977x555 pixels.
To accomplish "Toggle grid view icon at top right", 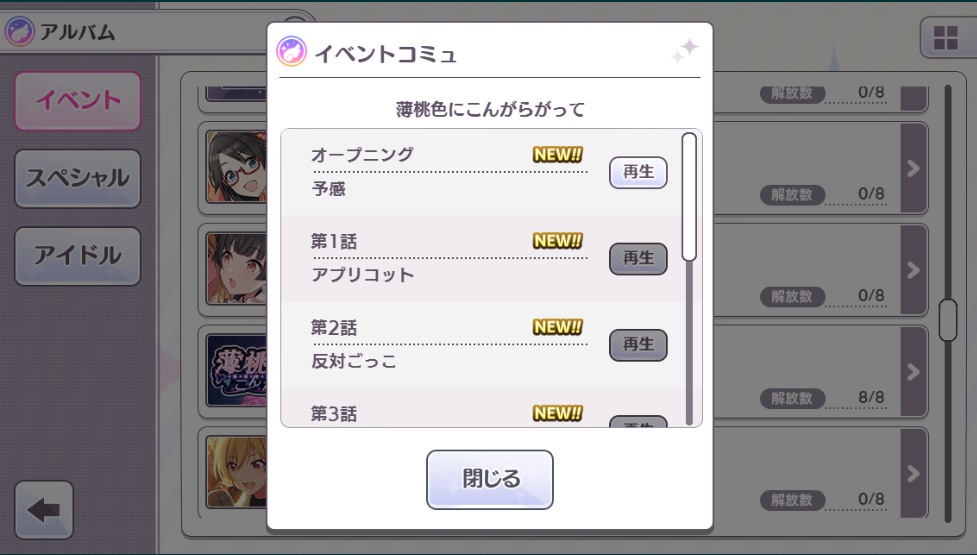I will coord(945,37).
